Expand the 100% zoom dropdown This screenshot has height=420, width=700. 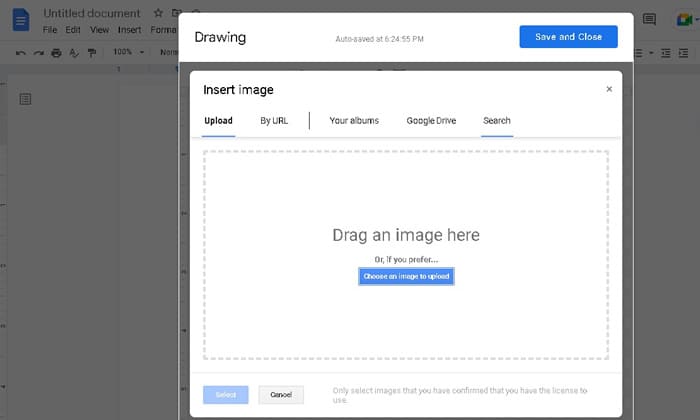(x=127, y=52)
